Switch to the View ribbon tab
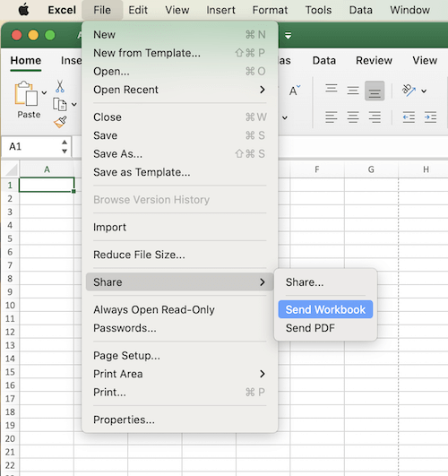This screenshot has height=476, width=448. [x=425, y=60]
